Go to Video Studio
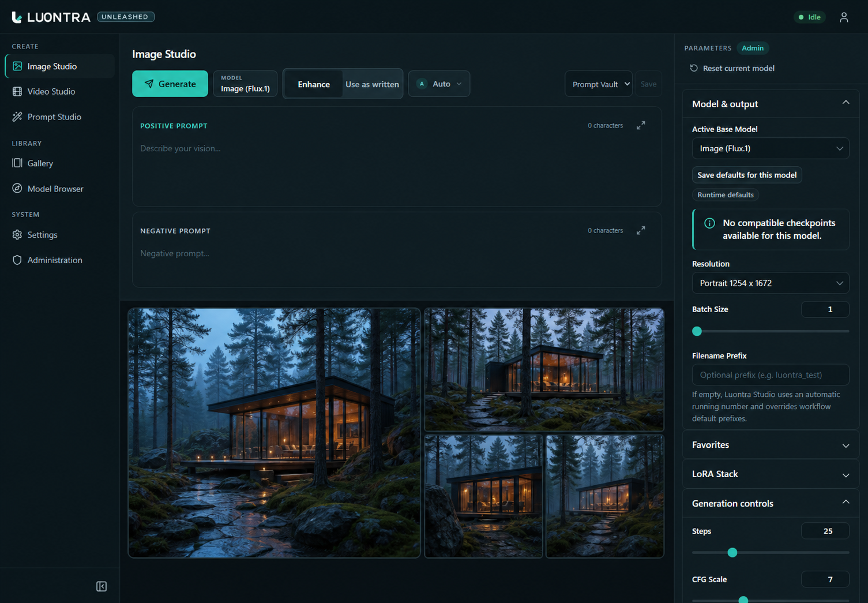 coord(59,91)
